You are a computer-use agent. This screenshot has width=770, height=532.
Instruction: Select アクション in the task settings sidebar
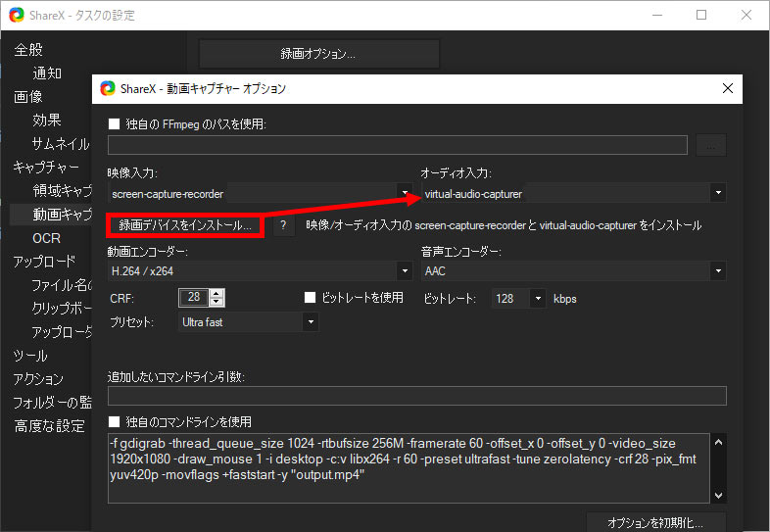38,379
